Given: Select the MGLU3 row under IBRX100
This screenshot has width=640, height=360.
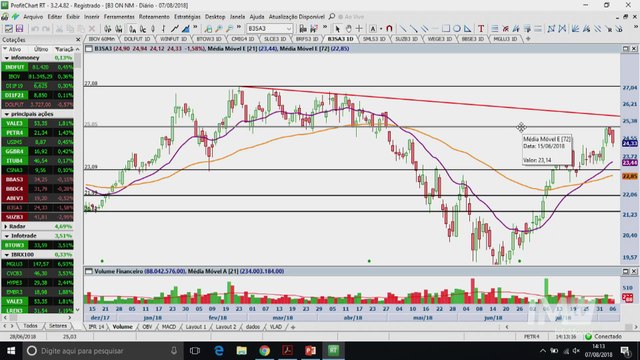Looking at the screenshot, I should tap(37, 264).
